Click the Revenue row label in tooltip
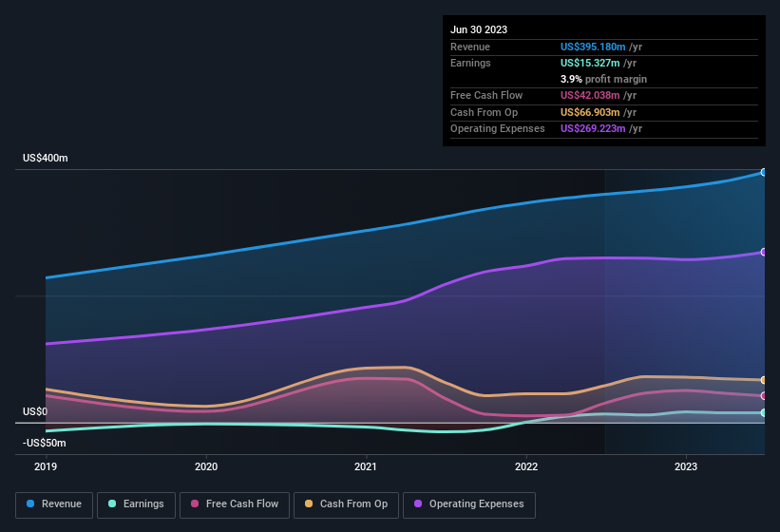The height and width of the screenshot is (532, 780). [470, 47]
